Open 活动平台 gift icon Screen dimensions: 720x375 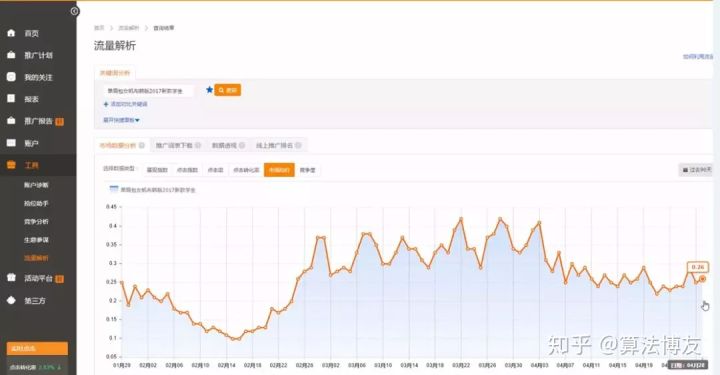coord(11,277)
